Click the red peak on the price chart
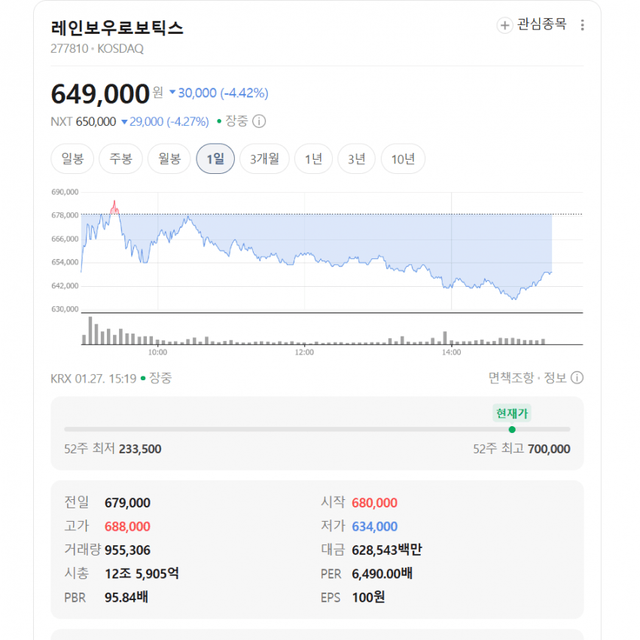The image size is (640, 640). (x=114, y=206)
